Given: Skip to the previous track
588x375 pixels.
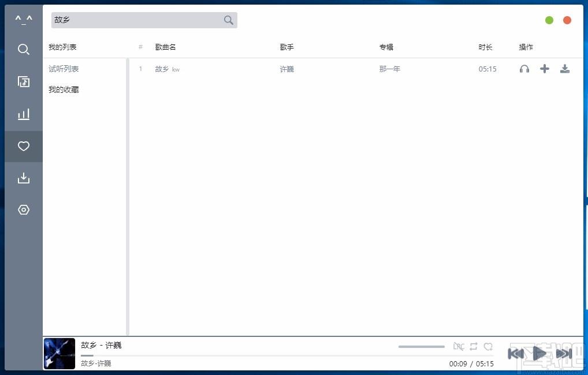Looking at the screenshot, I should pyautogui.click(x=516, y=353).
